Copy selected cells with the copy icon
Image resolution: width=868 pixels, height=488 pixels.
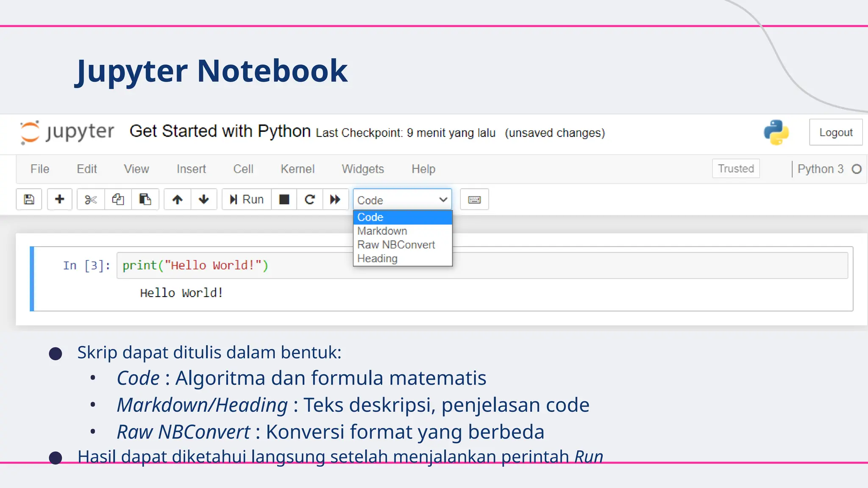tap(118, 199)
